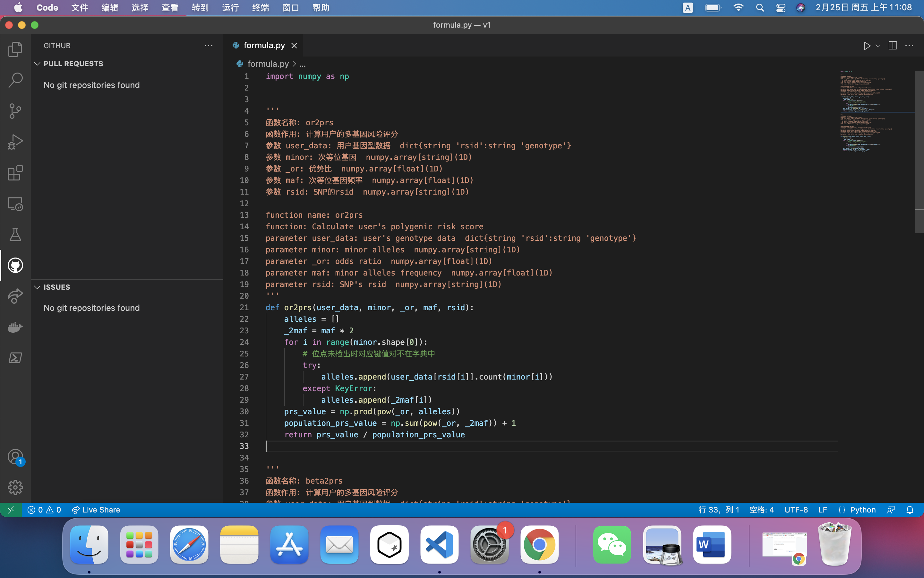Open the Accounts menu icon

click(15, 457)
